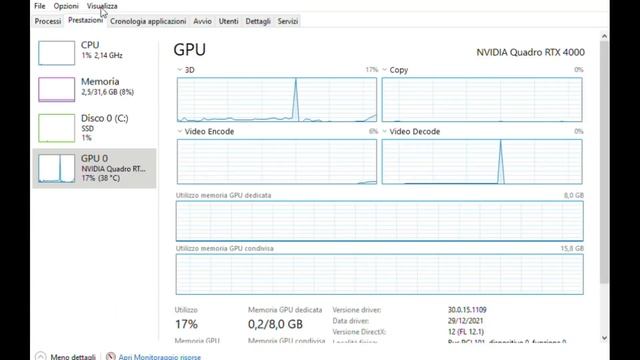Image resolution: width=640 pixels, height=360 pixels.
Task: Click the GPU 0 mini graph thumbnail
Action: click(56, 168)
